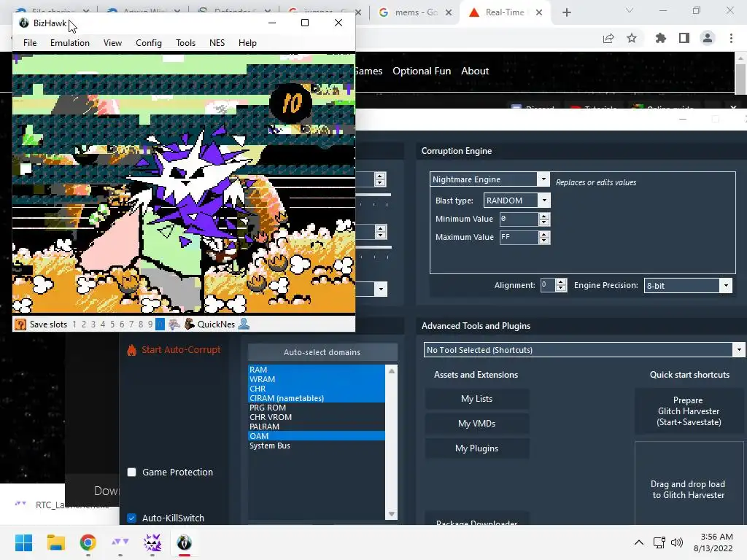Select System Bus memory domain
Image resolution: width=747 pixels, height=560 pixels.
317,446
